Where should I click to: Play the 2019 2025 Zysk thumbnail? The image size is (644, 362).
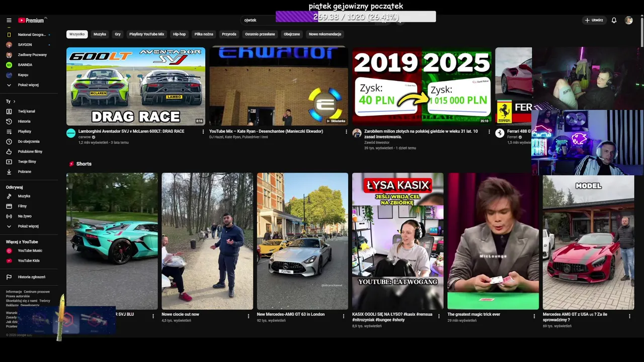422,86
